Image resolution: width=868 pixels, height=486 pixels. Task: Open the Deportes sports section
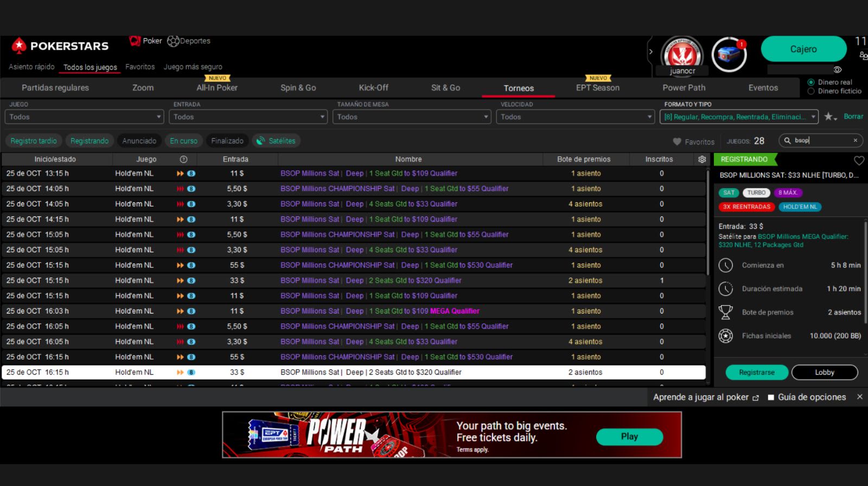(x=189, y=41)
